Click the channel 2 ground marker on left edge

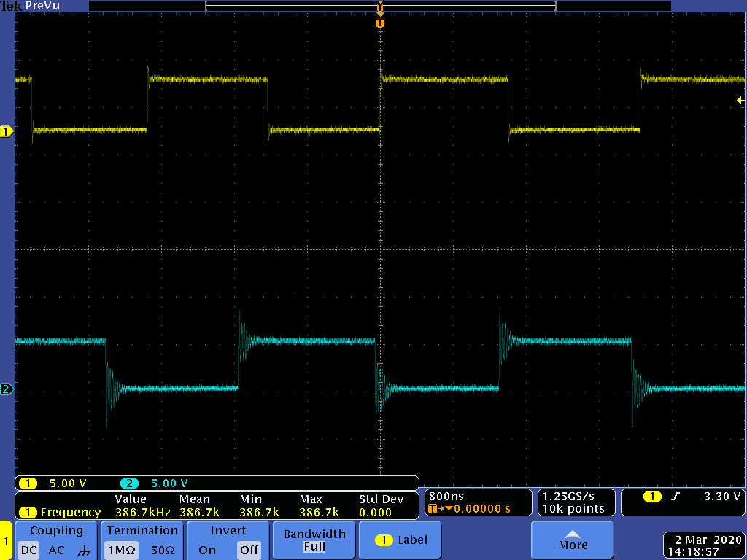(6, 389)
